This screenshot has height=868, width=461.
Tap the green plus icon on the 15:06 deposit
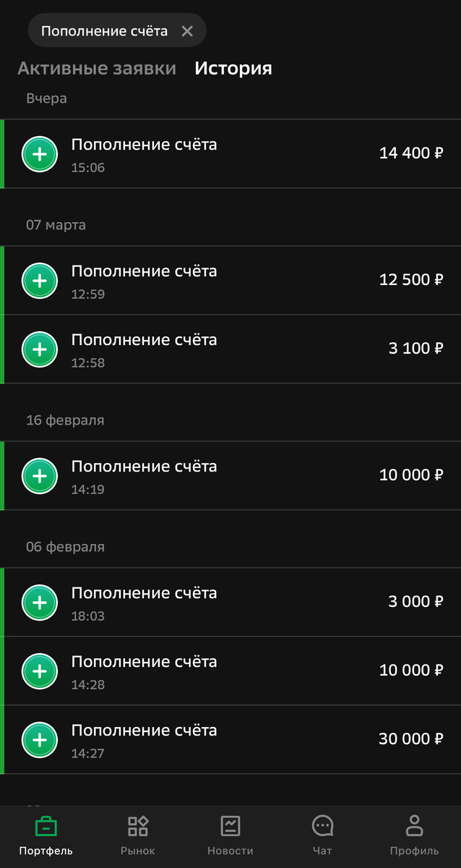[x=40, y=154]
